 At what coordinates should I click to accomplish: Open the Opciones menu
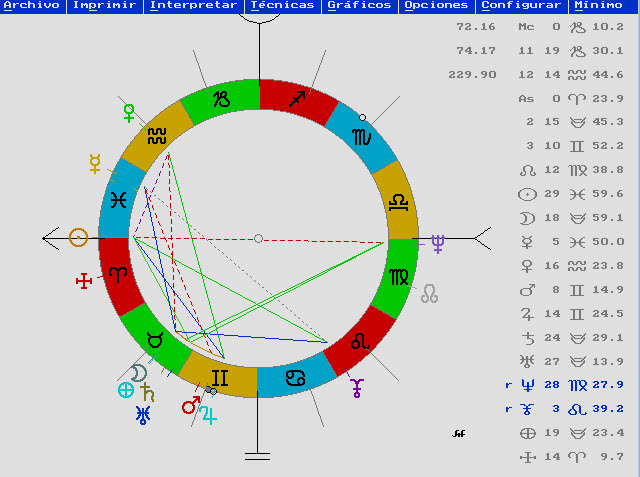436,6
